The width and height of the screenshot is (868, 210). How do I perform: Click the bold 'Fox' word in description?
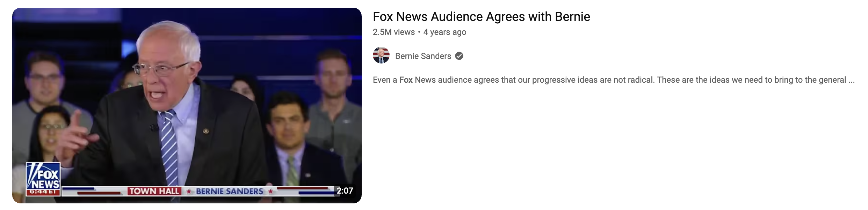(406, 80)
